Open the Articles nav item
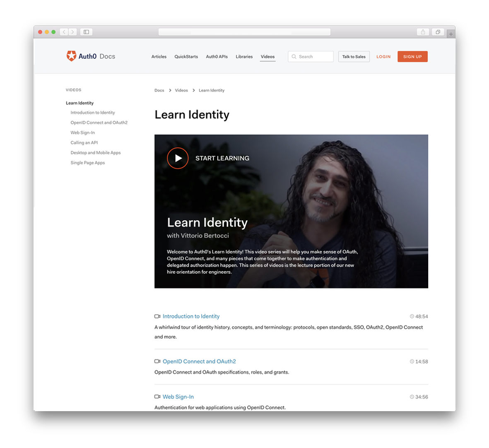This screenshot has width=489, height=448. [159, 56]
